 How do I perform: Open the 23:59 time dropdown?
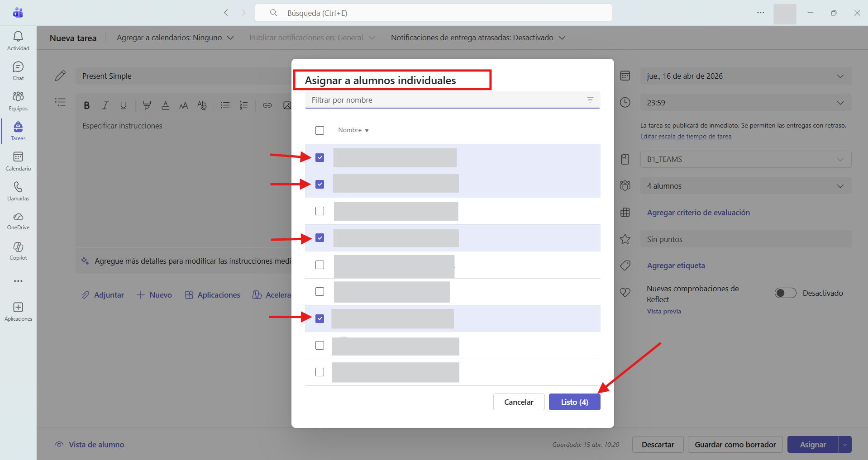click(x=746, y=103)
